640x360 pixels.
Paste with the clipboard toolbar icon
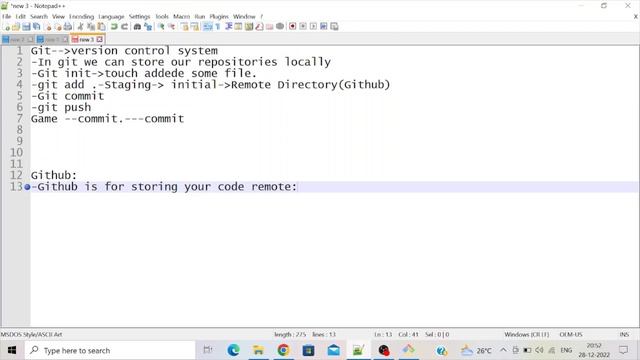(x=101, y=27)
